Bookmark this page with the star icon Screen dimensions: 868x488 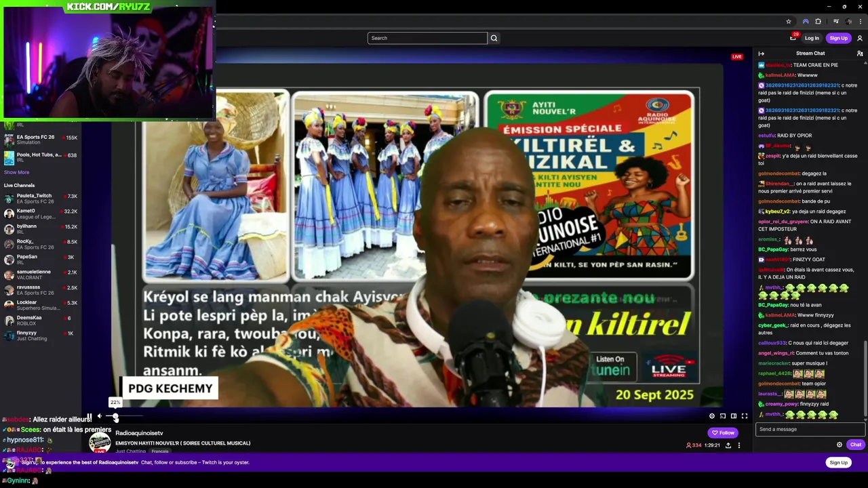pos(789,22)
